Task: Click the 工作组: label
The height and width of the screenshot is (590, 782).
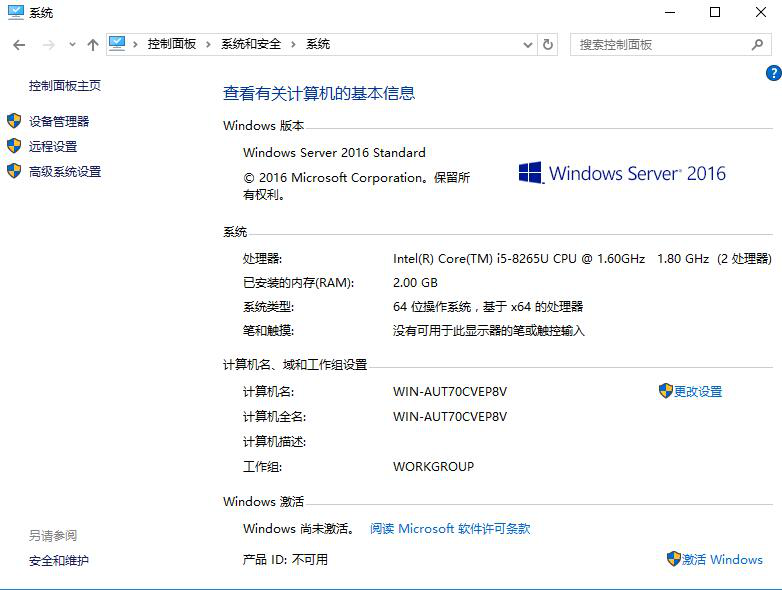Action: [262, 467]
